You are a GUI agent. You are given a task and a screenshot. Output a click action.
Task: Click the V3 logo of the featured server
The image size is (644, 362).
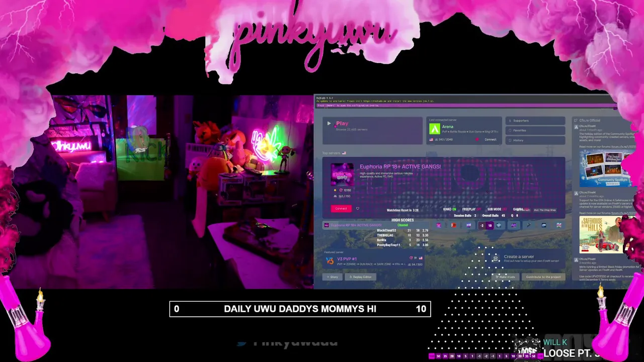(330, 260)
